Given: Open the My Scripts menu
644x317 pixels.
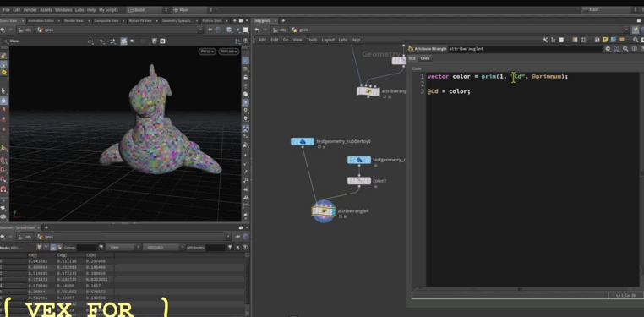Looking at the screenshot, I should pos(108,10).
